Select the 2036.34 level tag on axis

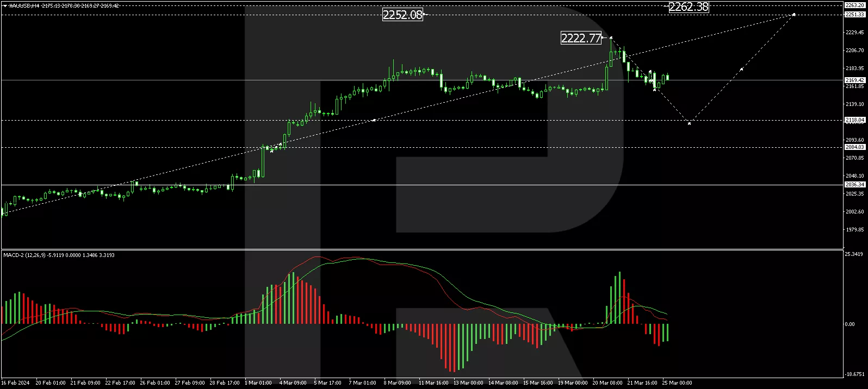[854, 185]
